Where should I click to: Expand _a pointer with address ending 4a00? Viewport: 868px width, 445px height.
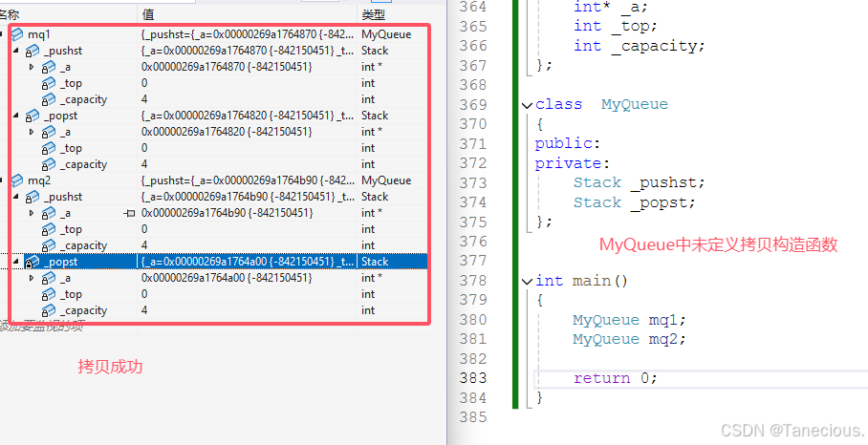pyautogui.click(x=32, y=278)
